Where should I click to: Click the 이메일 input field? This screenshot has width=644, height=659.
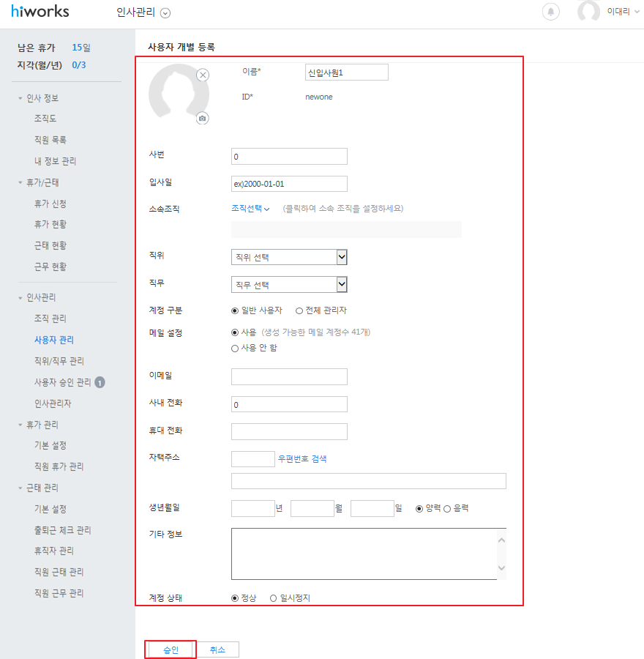(x=289, y=376)
